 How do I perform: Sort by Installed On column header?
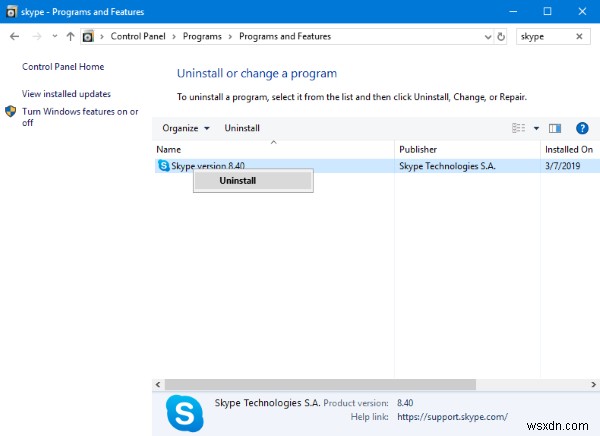570,149
